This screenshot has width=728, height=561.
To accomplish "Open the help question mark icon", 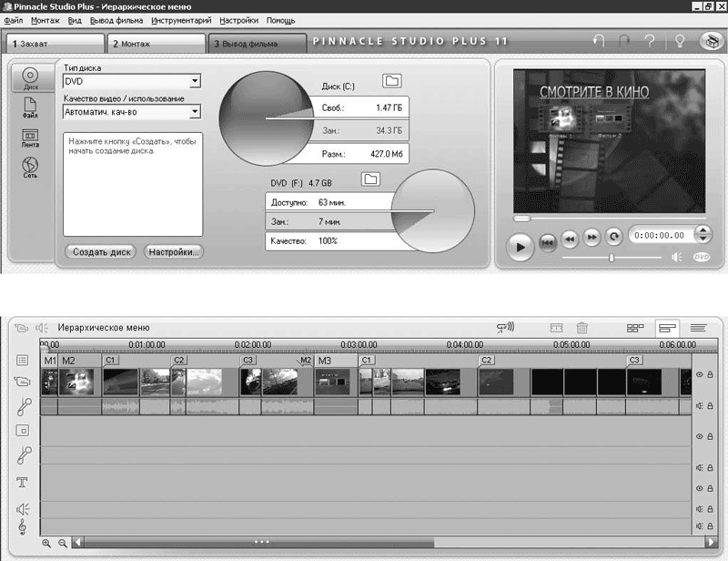I will 651,41.
